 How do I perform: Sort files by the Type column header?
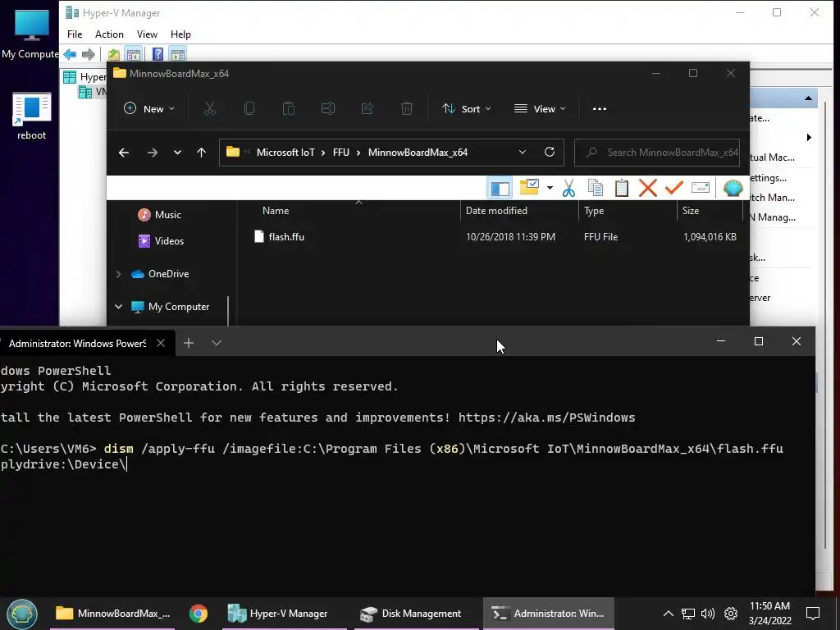click(594, 211)
